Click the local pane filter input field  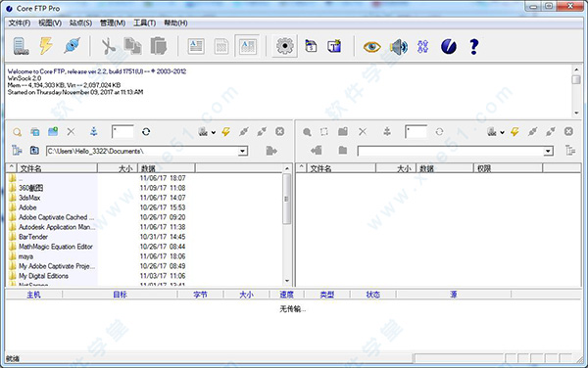coord(122,132)
